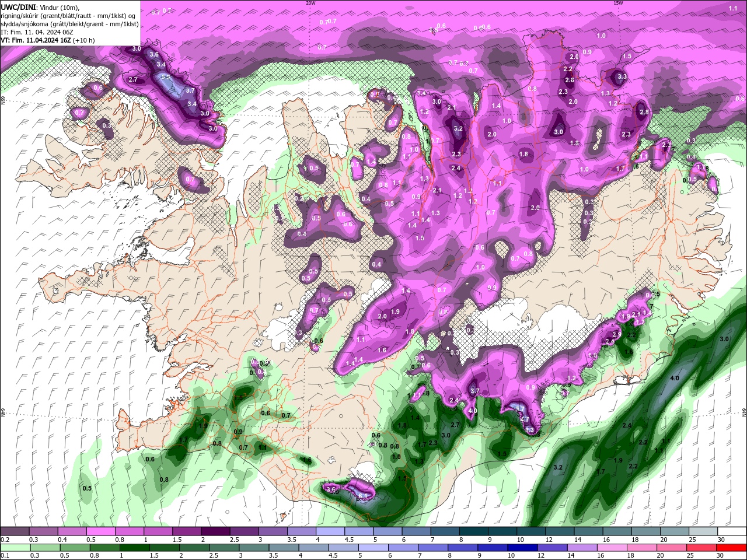Pick rain legend swatch between 3.5 and 4
The height and width of the screenshot is (560, 747).
point(284,548)
